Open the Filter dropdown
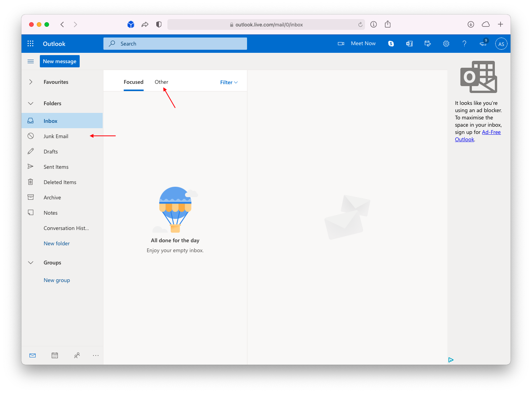 [229, 82]
